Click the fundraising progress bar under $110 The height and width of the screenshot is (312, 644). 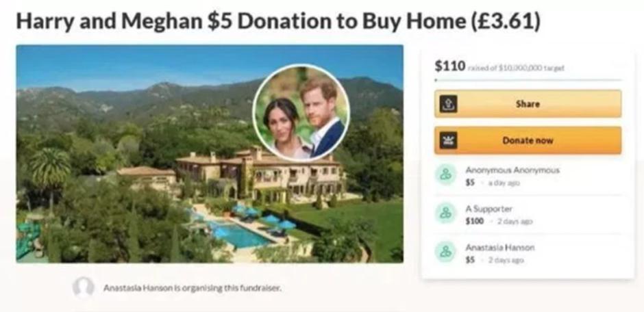click(x=528, y=80)
